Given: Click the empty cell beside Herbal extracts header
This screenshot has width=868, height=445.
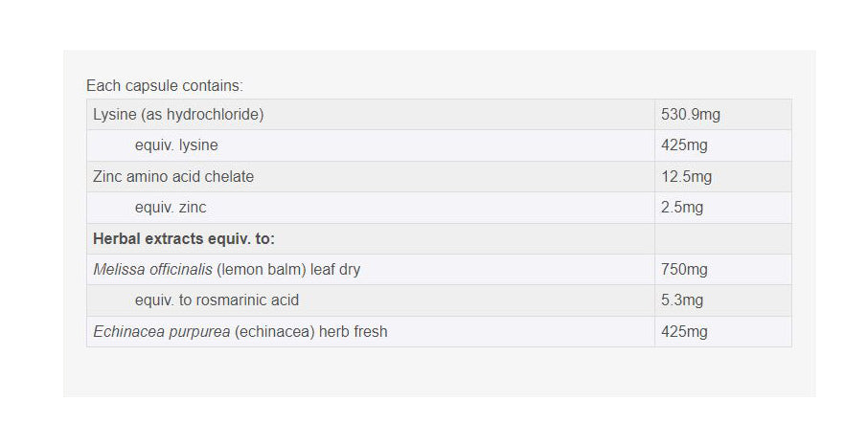Looking at the screenshot, I should tap(722, 238).
